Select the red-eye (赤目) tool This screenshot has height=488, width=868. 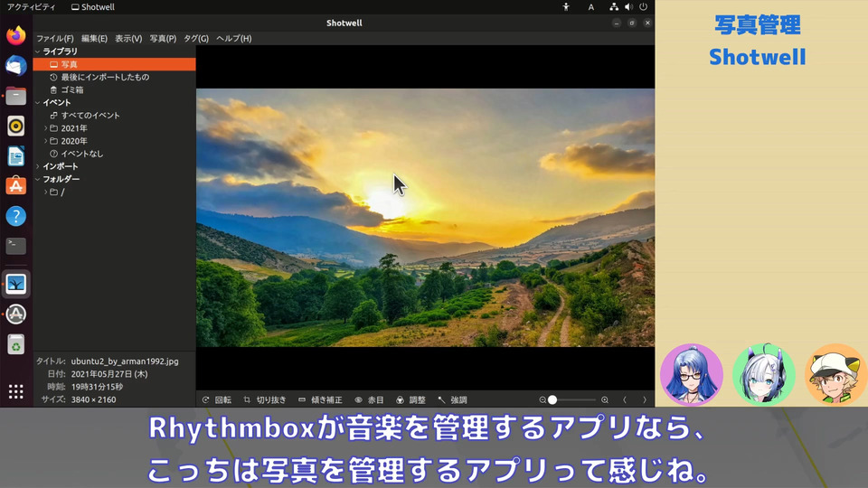coord(369,399)
